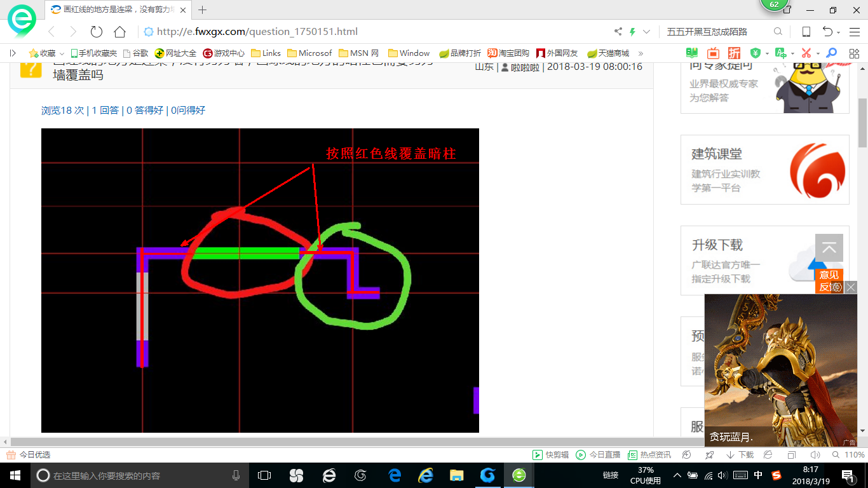
Task: Click the undo closed tab icon
Action: click(x=827, y=32)
